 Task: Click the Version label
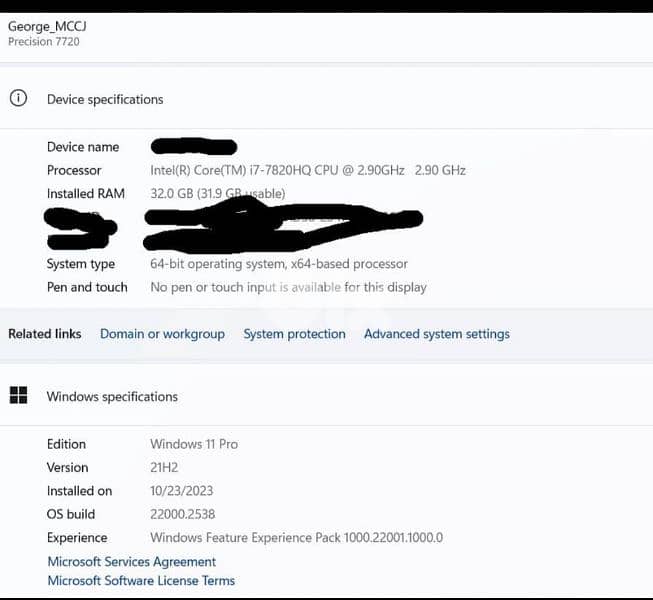coord(67,467)
